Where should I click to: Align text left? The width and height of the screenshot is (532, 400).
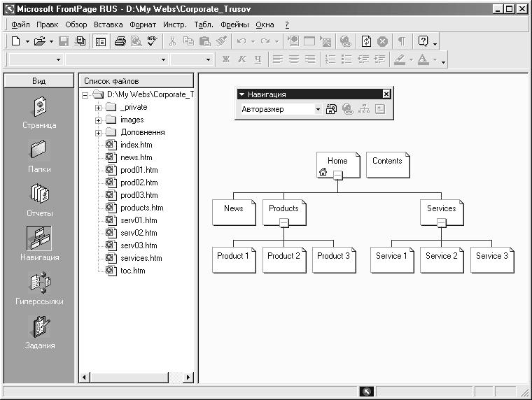(278, 59)
